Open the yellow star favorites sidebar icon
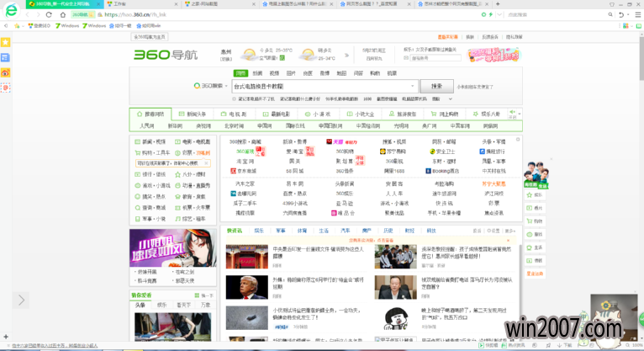 pos(5,42)
